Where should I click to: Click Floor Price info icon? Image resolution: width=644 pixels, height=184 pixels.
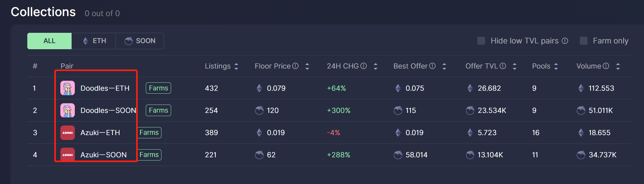296,66
